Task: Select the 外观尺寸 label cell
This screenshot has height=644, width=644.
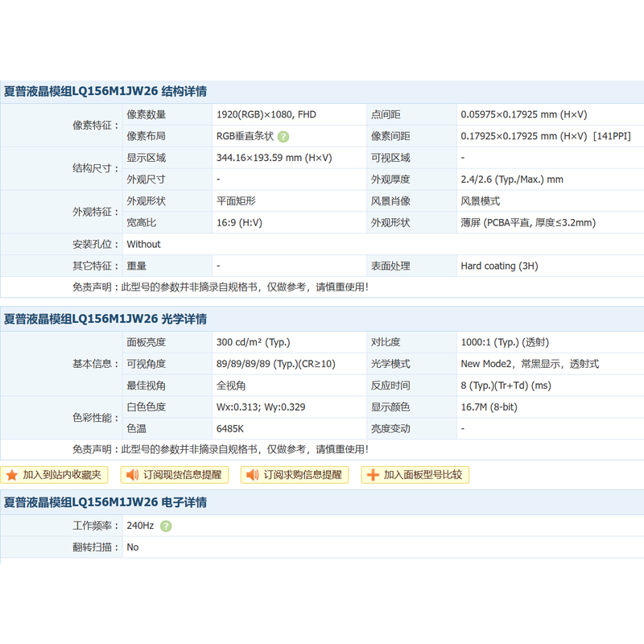Action: (x=167, y=180)
